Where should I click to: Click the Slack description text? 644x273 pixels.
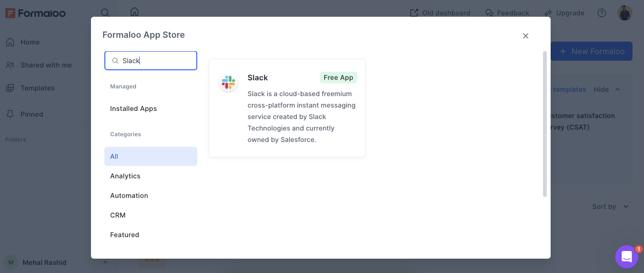[x=302, y=117]
